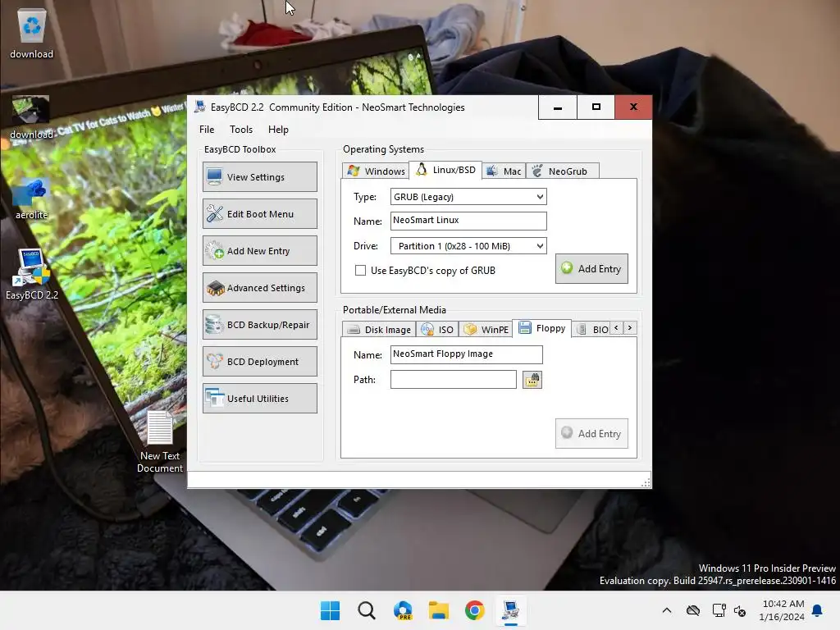Viewport: 840px width, 630px height.
Task: Expand the Type dropdown showing GRUB (Legacy)
Action: pyautogui.click(x=468, y=197)
